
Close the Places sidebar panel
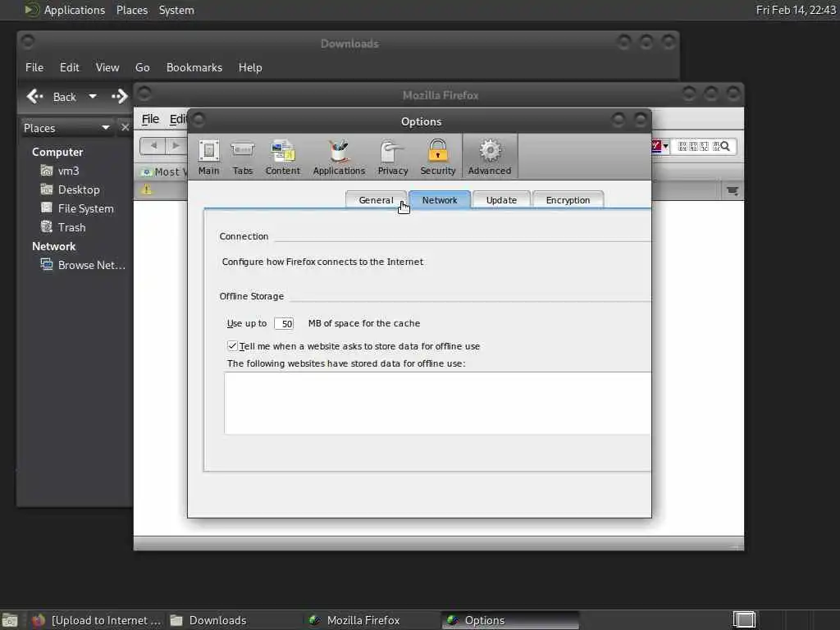[x=125, y=127]
